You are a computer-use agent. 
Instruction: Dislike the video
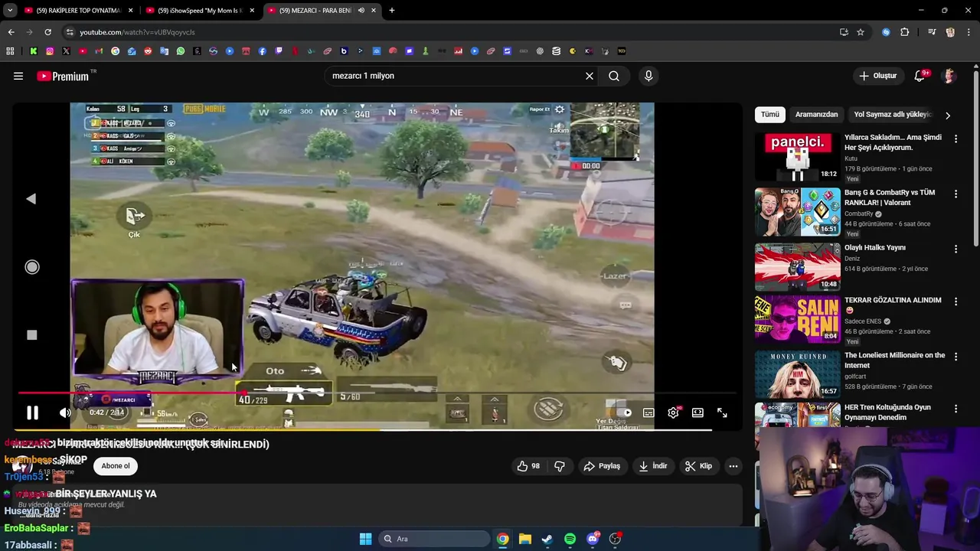[x=559, y=466]
